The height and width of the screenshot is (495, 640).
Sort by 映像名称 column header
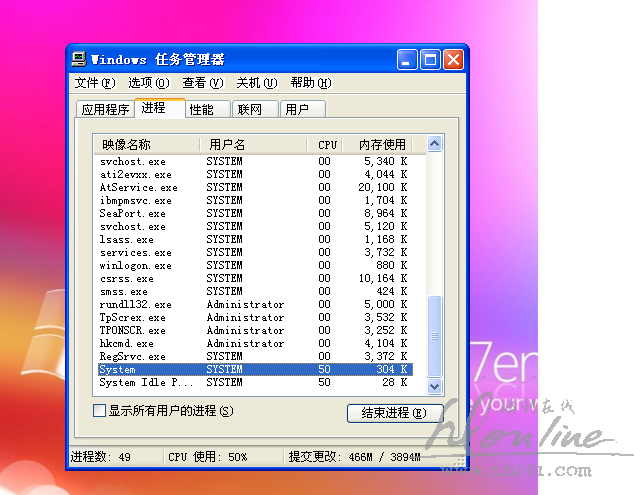[x=146, y=145]
